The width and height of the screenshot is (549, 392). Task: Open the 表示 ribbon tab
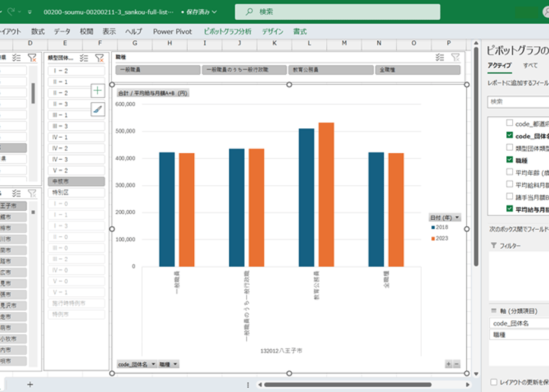tap(109, 31)
